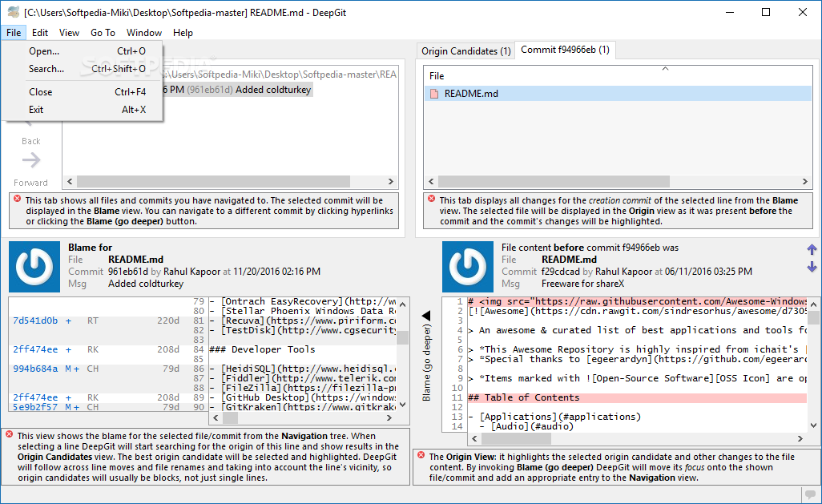Dismiss the Navigation tab hint box

click(x=18, y=200)
